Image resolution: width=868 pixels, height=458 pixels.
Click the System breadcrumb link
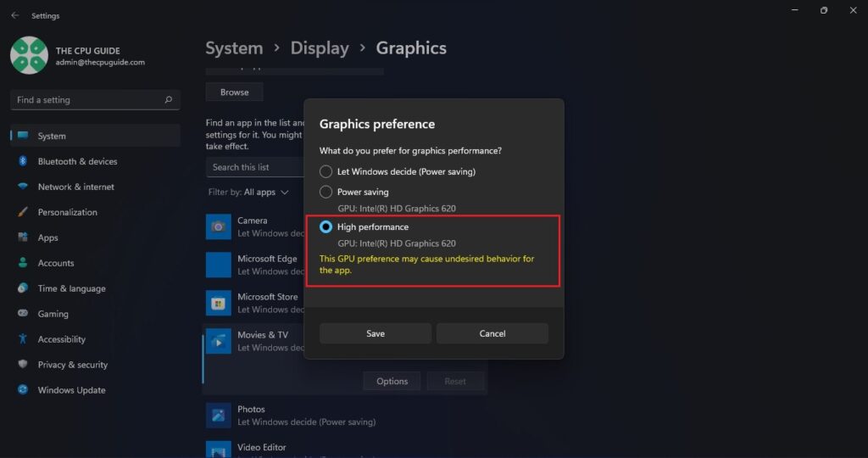[x=234, y=48]
